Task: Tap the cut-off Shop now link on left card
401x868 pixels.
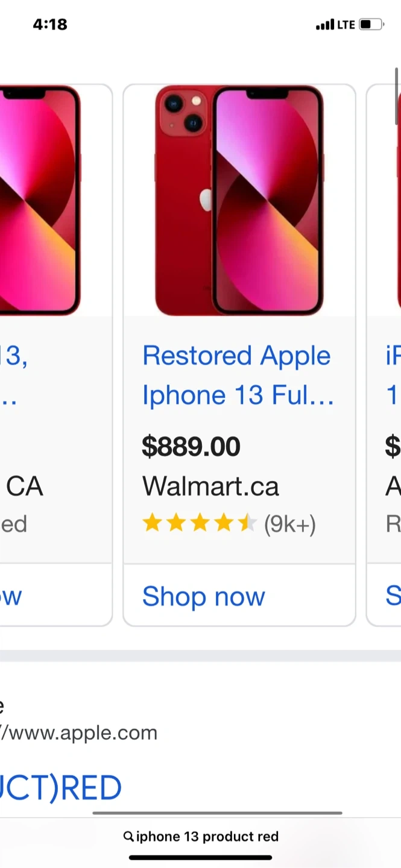Action: 12,597
